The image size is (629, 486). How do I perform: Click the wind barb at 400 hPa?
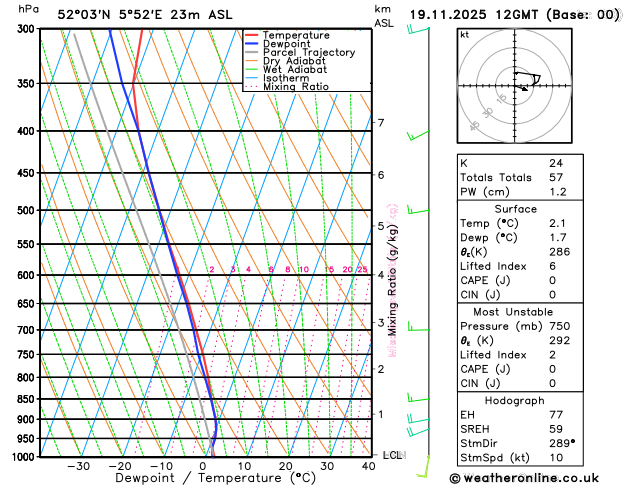point(418,135)
